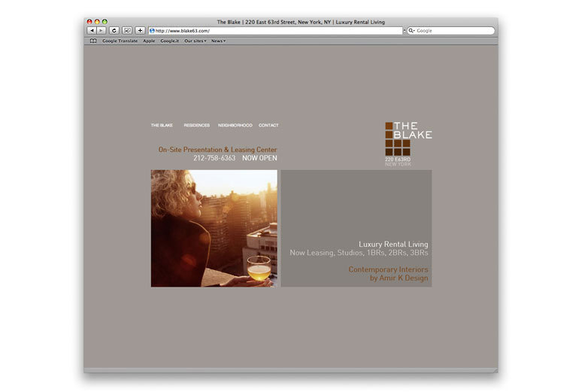Minimize the window with yellow button

(97, 22)
